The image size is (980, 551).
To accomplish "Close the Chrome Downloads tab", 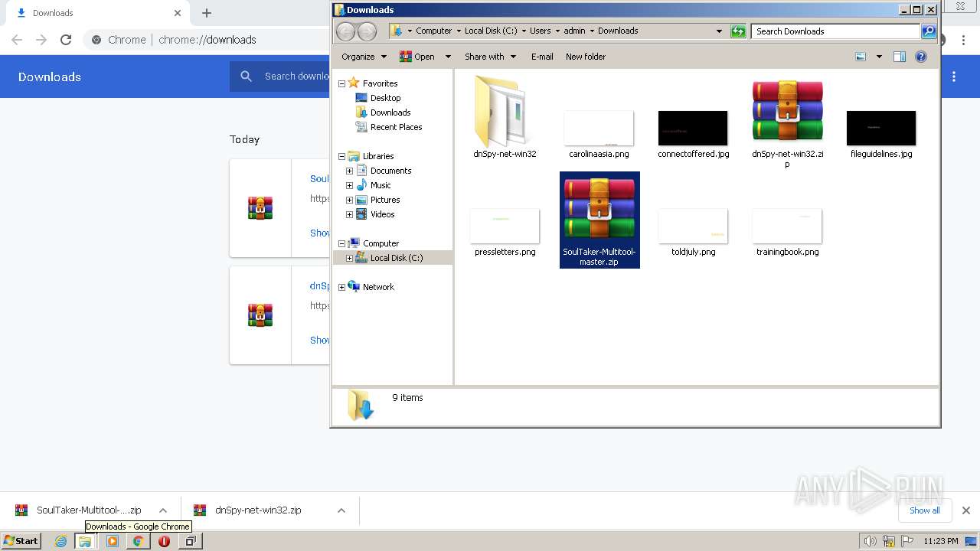I will tap(178, 13).
